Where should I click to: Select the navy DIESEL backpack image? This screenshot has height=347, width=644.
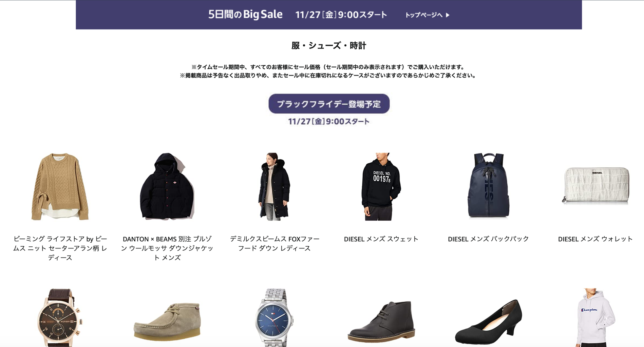(488, 185)
